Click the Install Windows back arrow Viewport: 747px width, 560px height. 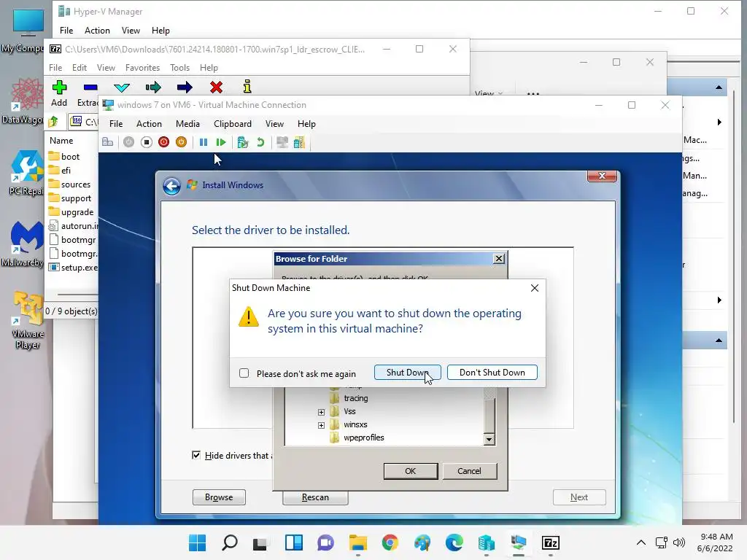click(171, 186)
